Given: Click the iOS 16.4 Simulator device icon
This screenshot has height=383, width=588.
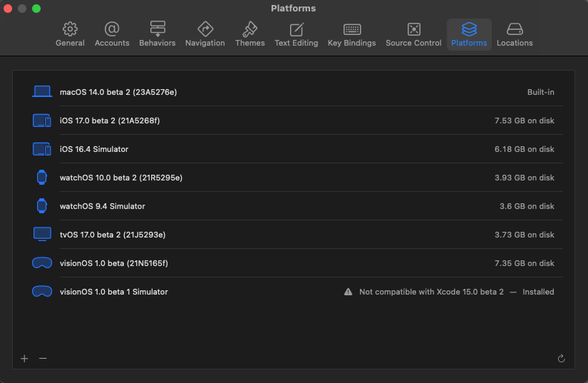Looking at the screenshot, I should (42, 149).
